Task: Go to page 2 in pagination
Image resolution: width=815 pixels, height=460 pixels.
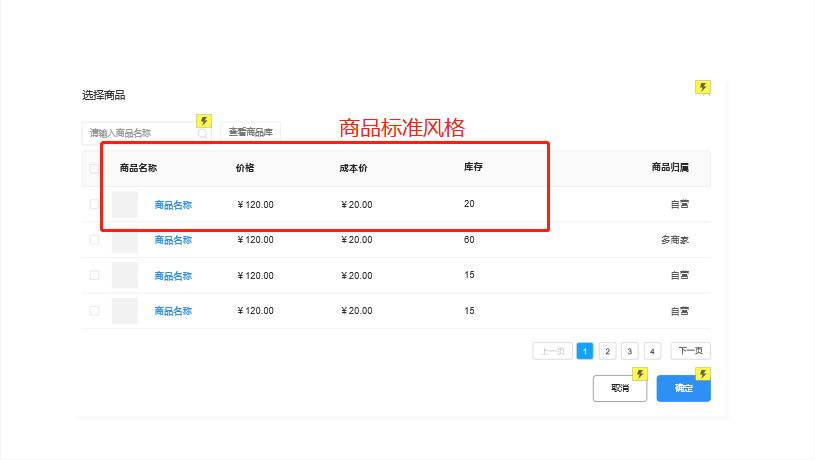Action: (607, 351)
